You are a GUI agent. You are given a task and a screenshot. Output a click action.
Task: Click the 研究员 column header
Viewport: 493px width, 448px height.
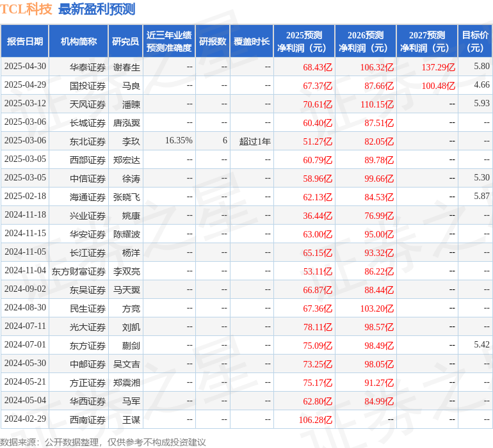tap(125, 41)
